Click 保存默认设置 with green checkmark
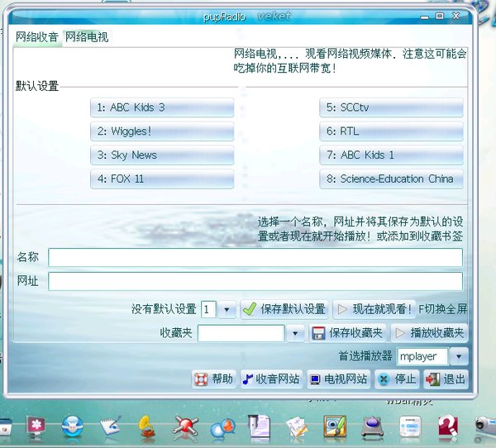The image size is (496, 448). 284,309
